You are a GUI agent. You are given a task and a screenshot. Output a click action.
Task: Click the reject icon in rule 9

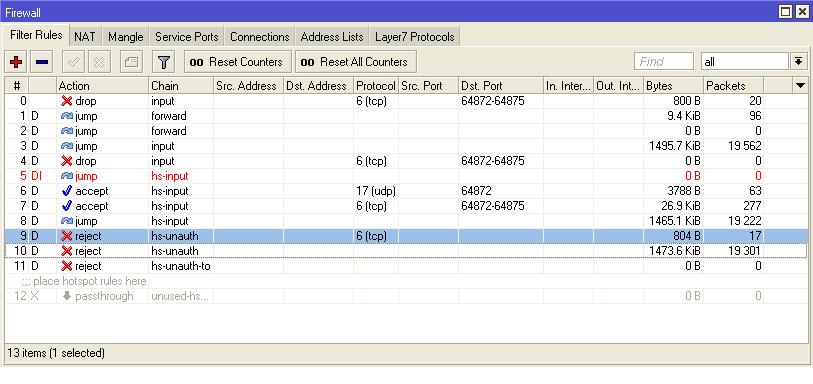(x=66, y=236)
